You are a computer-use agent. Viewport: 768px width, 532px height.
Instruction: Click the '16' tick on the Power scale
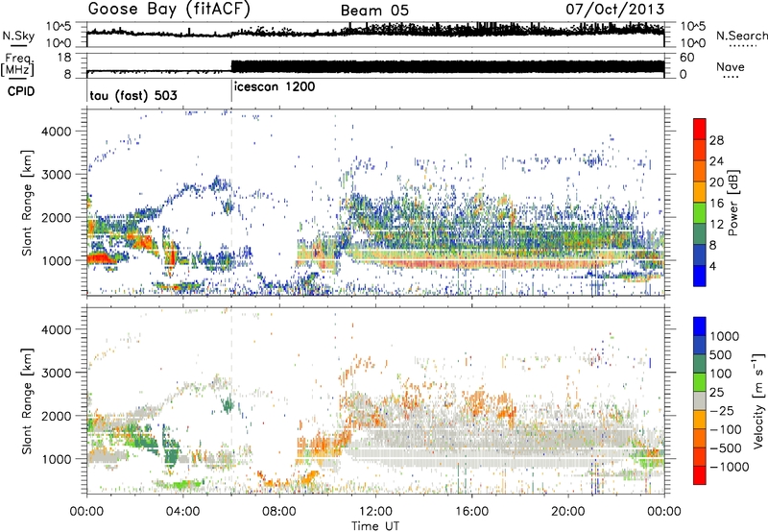(716, 204)
